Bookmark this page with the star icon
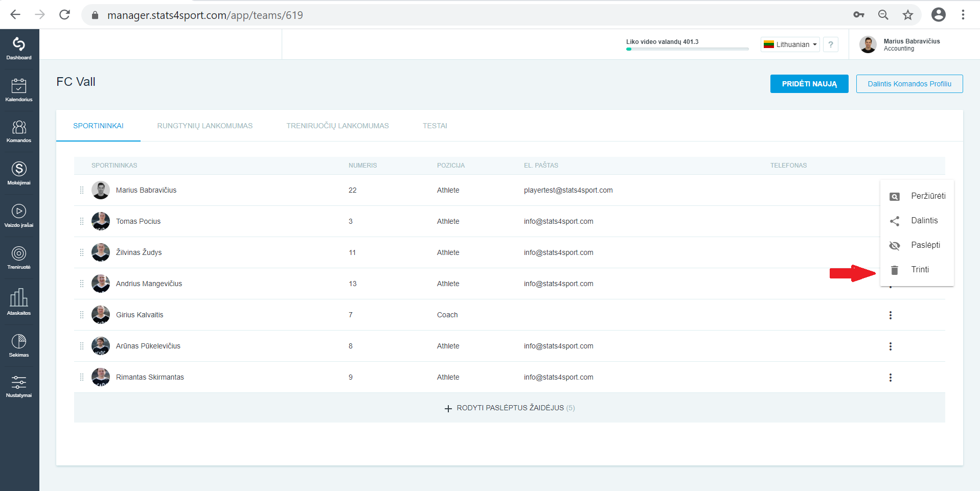The width and height of the screenshot is (980, 491). point(908,15)
